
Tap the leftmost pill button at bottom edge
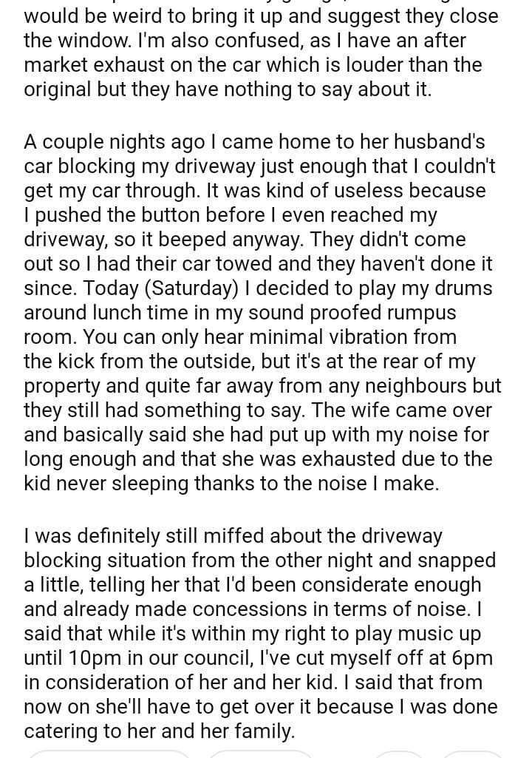(109, 754)
